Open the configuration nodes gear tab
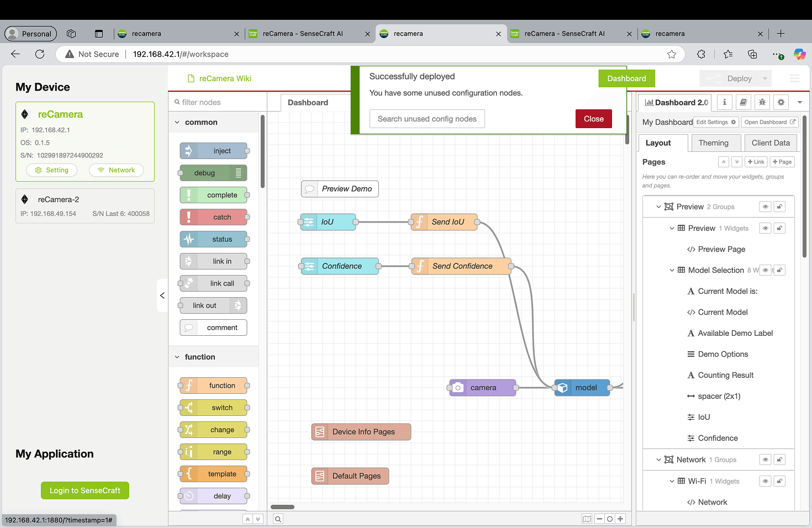 781,102
